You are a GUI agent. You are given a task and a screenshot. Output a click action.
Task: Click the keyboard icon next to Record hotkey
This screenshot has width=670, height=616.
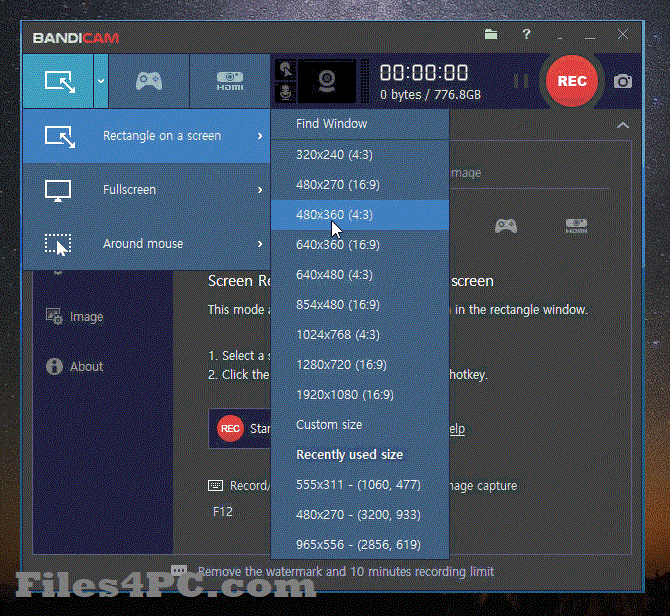pyautogui.click(x=215, y=485)
